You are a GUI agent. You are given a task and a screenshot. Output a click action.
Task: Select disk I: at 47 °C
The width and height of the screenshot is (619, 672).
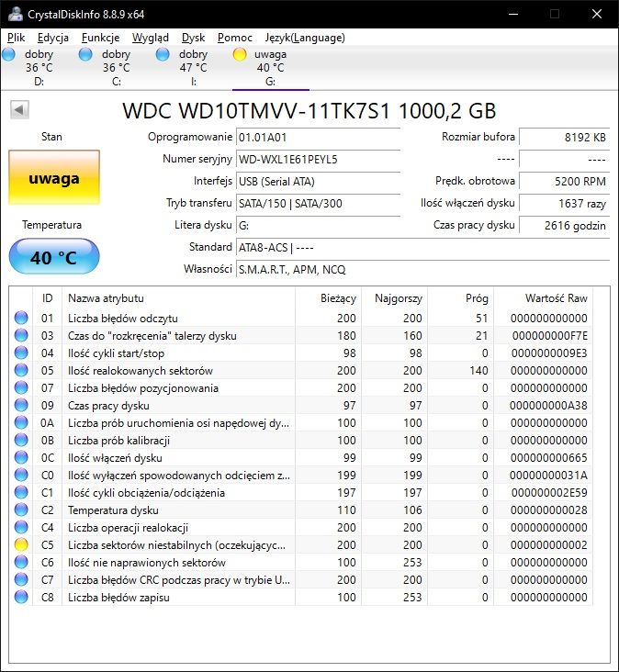tap(194, 68)
